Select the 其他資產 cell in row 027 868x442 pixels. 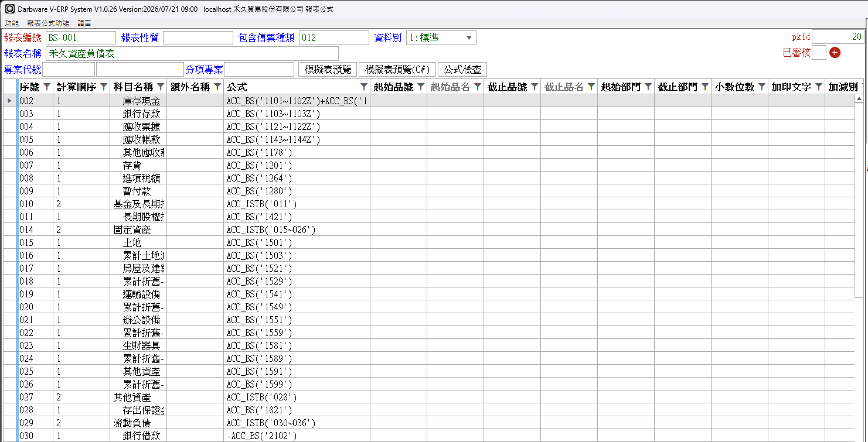coord(138,397)
